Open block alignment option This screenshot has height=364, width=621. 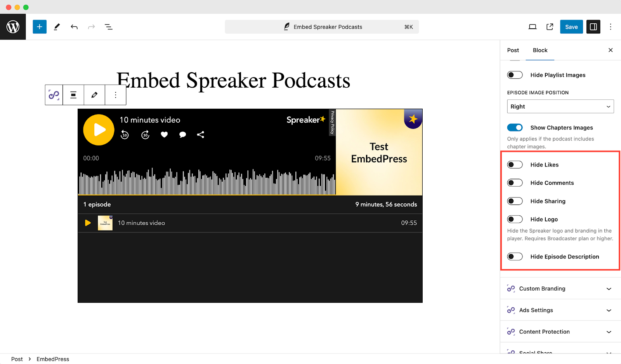pos(73,95)
